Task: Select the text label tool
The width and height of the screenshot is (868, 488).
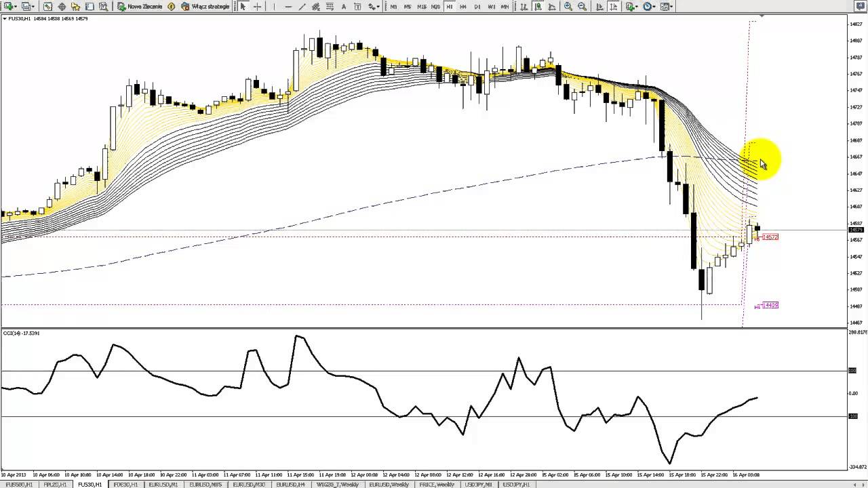Action: 357,6
